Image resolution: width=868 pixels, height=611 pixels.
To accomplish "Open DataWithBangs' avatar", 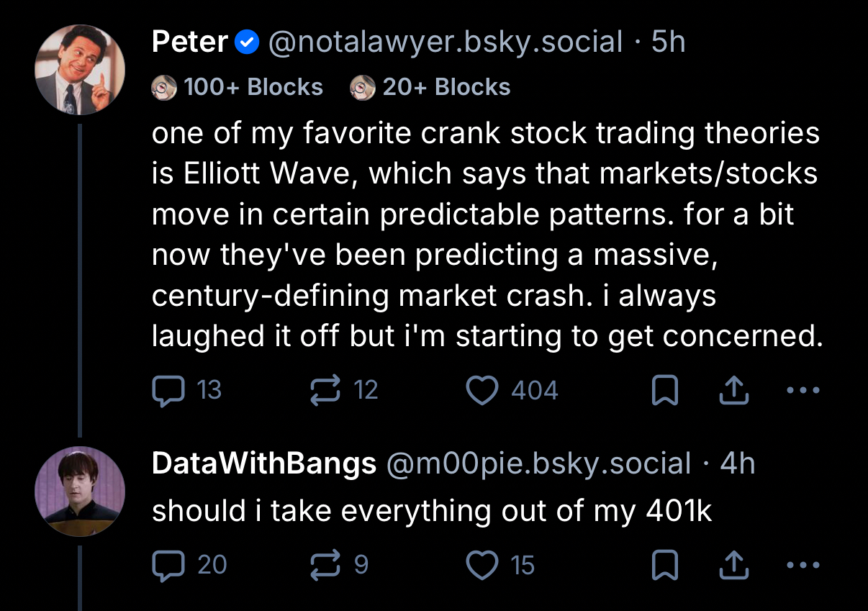I will tap(80, 493).
